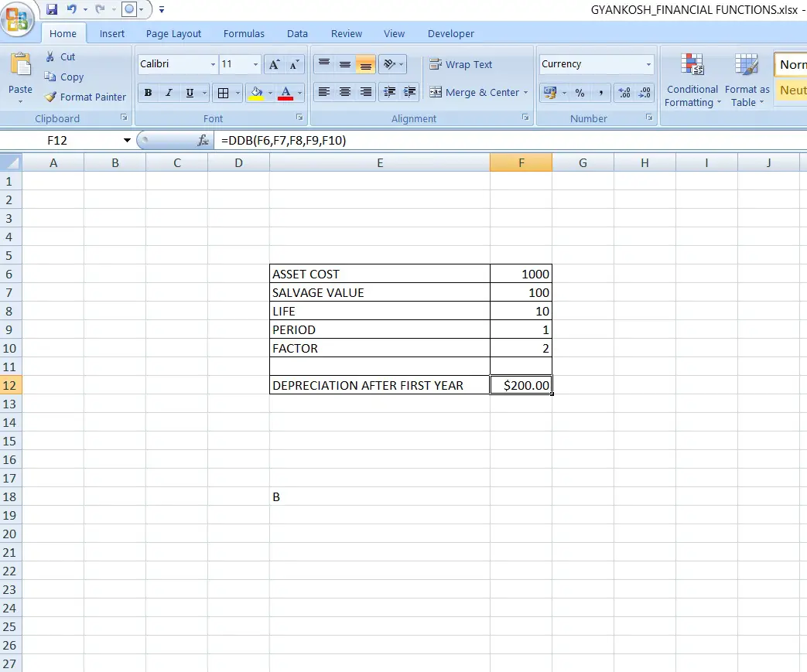Toggle italic formatting
The image size is (807, 672).
[x=169, y=93]
